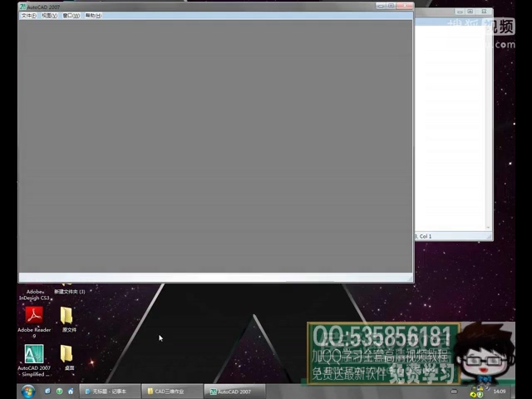Click the taskbar clock showing 14:09
Image resolution: width=532 pixels, height=399 pixels.
click(x=499, y=392)
